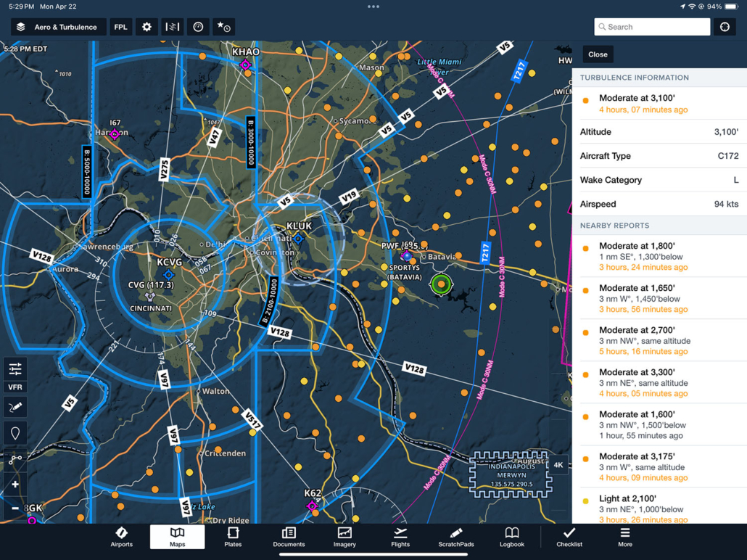The image size is (747, 560).
Task: Toggle the map filter sliders icon
Action: coord(15,369)
